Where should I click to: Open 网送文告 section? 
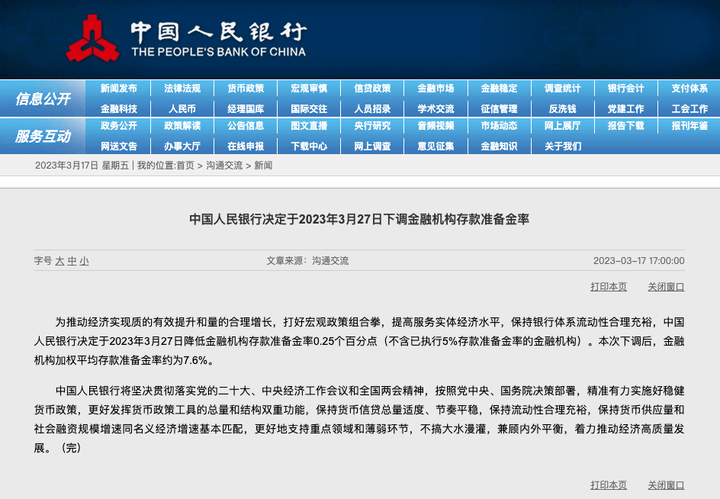[119, 146]
